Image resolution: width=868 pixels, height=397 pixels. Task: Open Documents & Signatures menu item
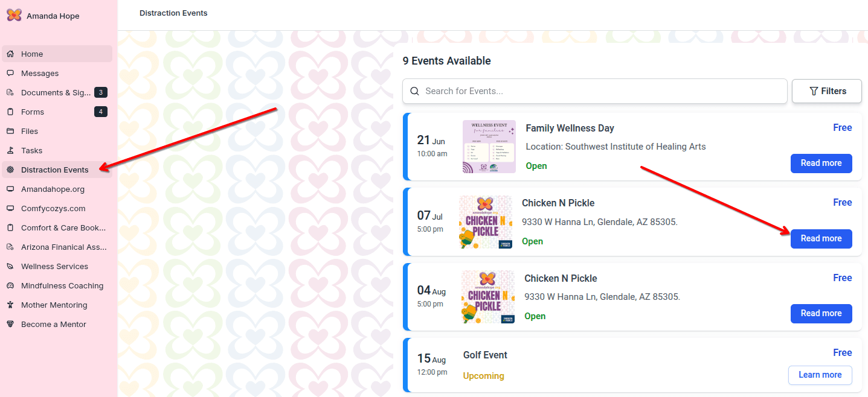point(56,92)
